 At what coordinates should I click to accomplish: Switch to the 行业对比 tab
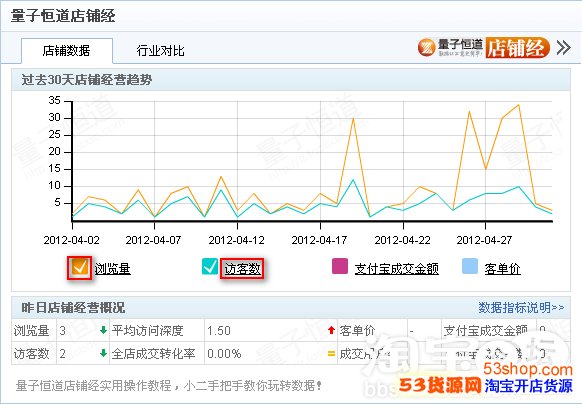160,50
